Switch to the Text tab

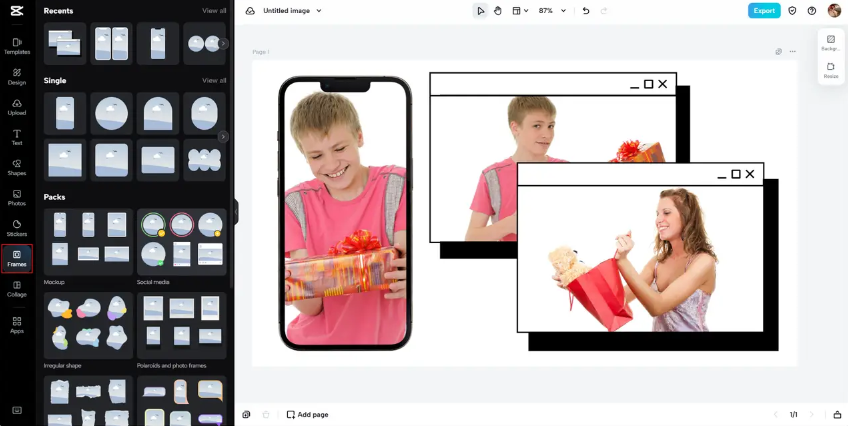(x=16, y=136)
